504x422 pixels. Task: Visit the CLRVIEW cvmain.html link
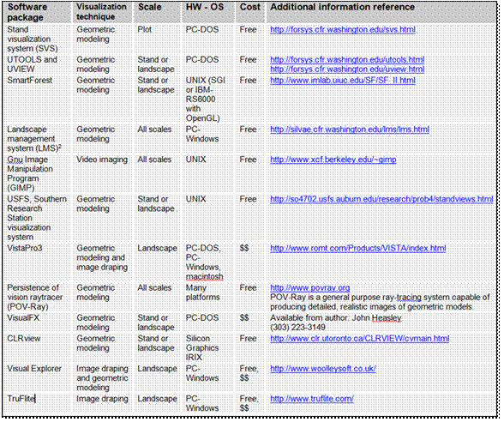click(x=359, y=339)
